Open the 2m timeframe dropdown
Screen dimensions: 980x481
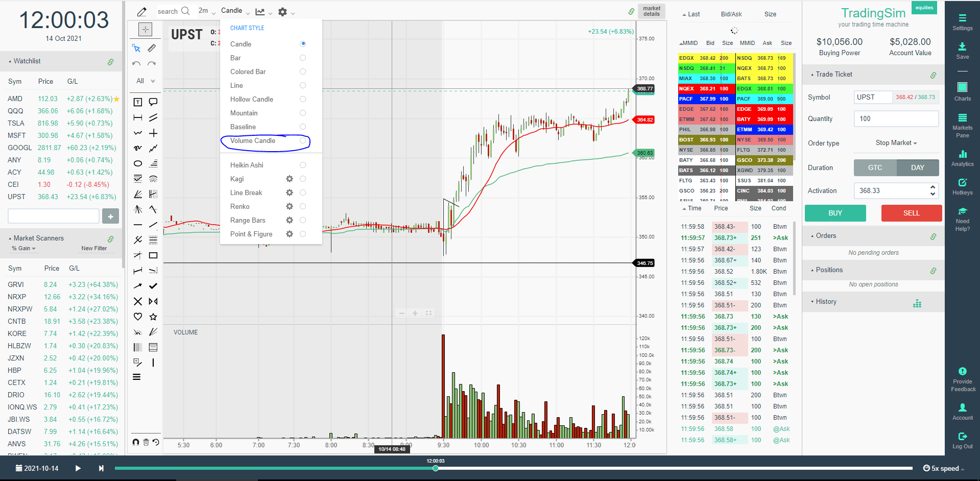[x=206, y=11]
